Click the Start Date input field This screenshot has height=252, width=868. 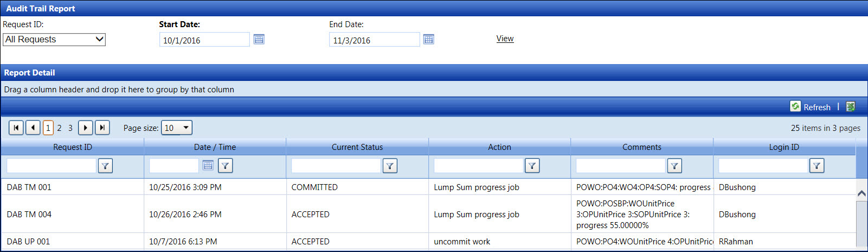click(x=204, y=40)
